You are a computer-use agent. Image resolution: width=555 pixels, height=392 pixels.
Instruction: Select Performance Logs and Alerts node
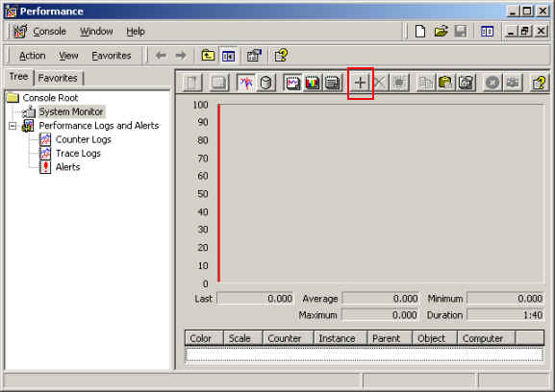click(x=99, y=126)
